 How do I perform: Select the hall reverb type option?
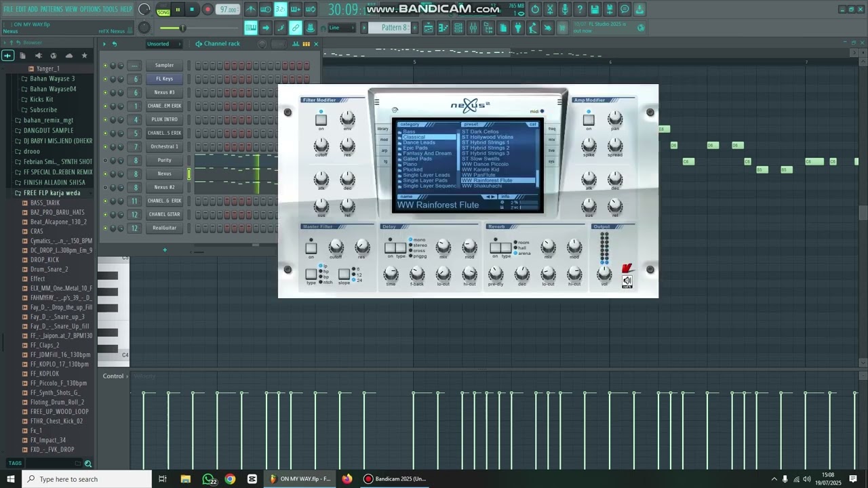[521, 248]
